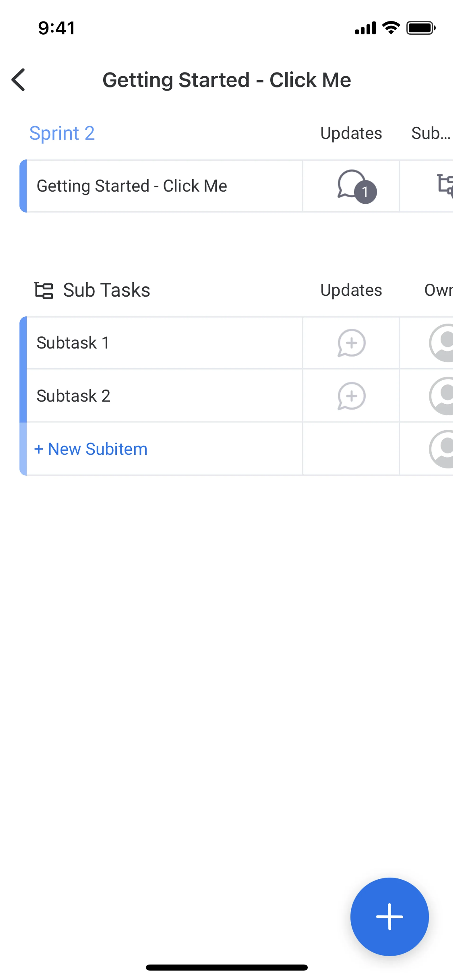This screenshot has width=453, height=980.
Task: Open updates bubble for Getting Started item
Action: click(352, 186)
